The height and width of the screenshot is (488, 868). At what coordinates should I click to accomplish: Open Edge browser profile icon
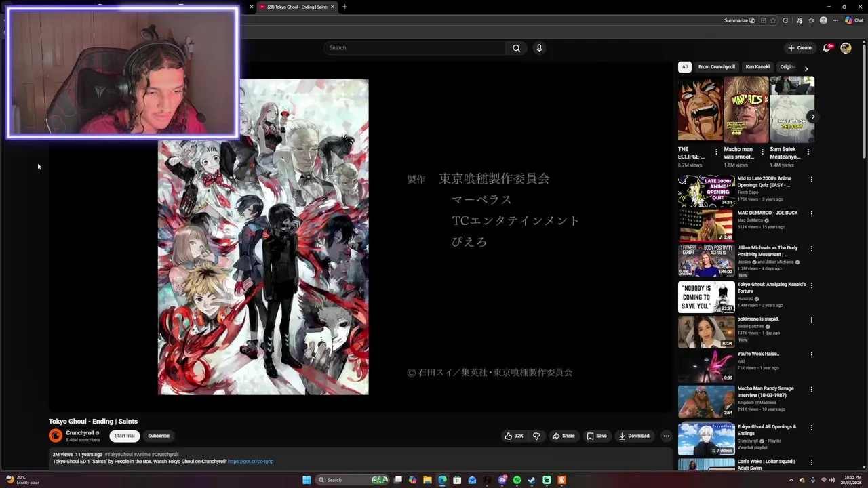(823, 20)
